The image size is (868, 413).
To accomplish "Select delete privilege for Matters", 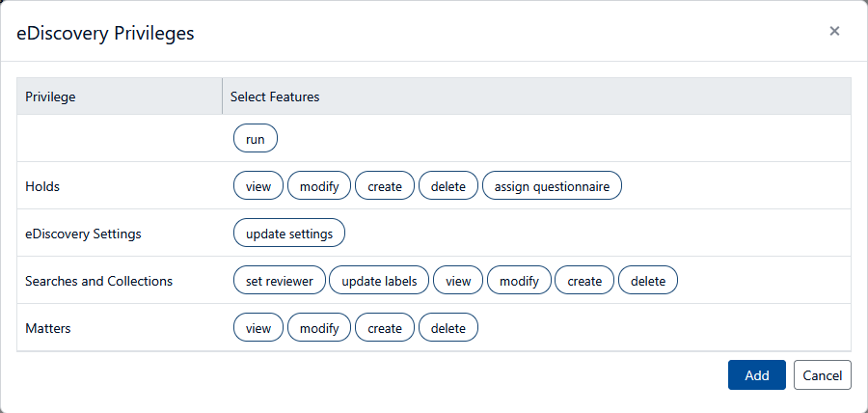I will pyautogui.click(x=448, y=328).
